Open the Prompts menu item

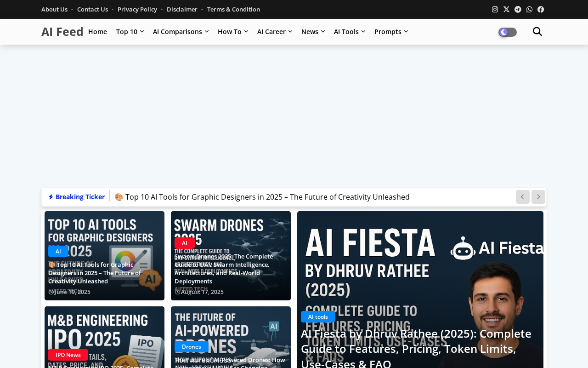(x=390, y=32)
